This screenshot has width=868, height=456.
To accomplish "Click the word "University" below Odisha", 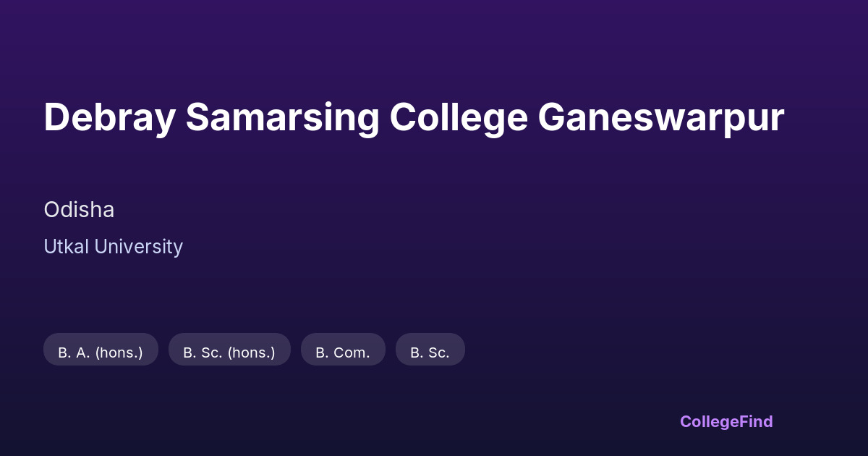I will click(138, 247).
